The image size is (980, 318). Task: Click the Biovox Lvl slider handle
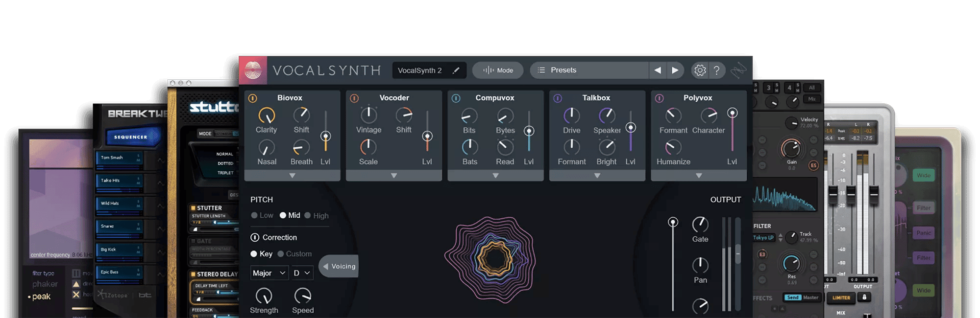coord(325,136)
